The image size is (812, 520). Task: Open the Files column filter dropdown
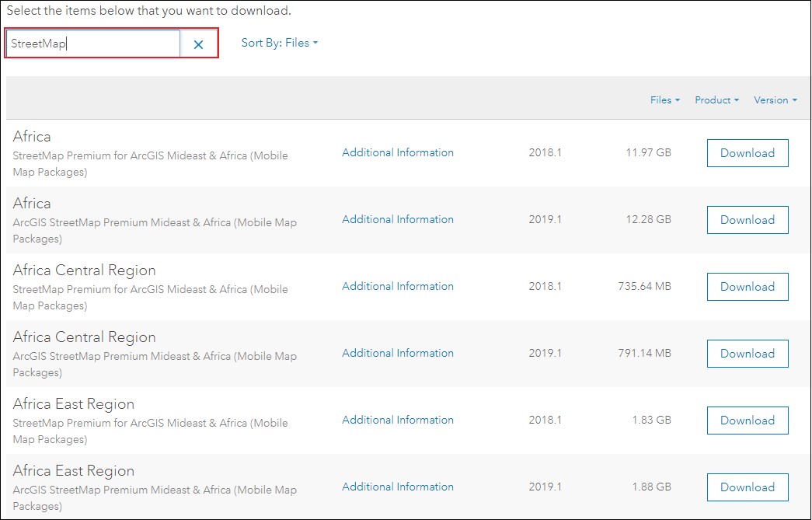coord(665,100)
